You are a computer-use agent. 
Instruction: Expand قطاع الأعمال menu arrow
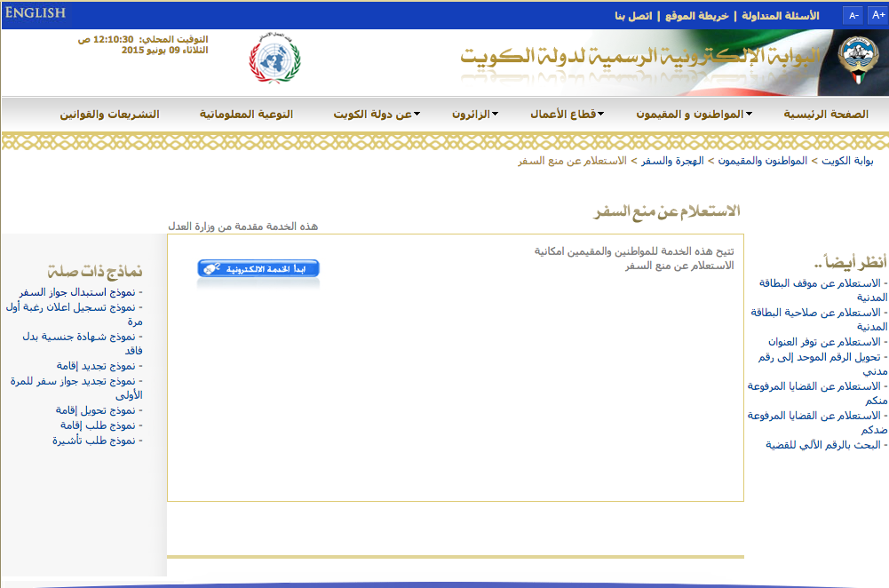pyautogui.click(x=601, y=114)
